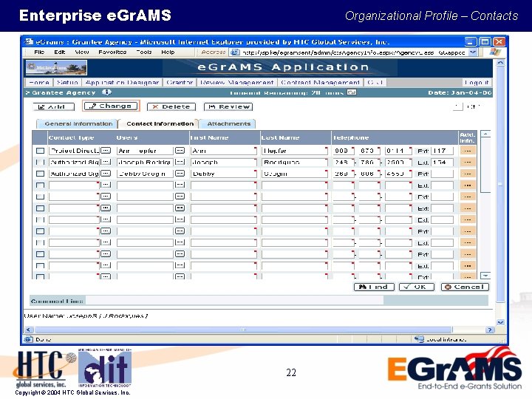
Task: Click the Internet Explorer status bar icon
Action: click(29, 339)
